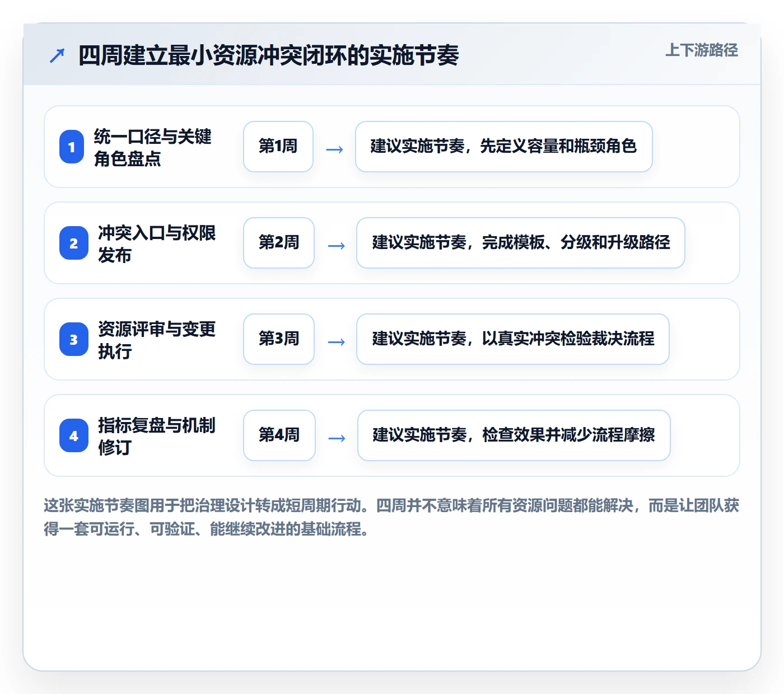The height and width of the screenshot is (694, 784).
Task: Click the arrow after 第2周
Action: [336, 246]
